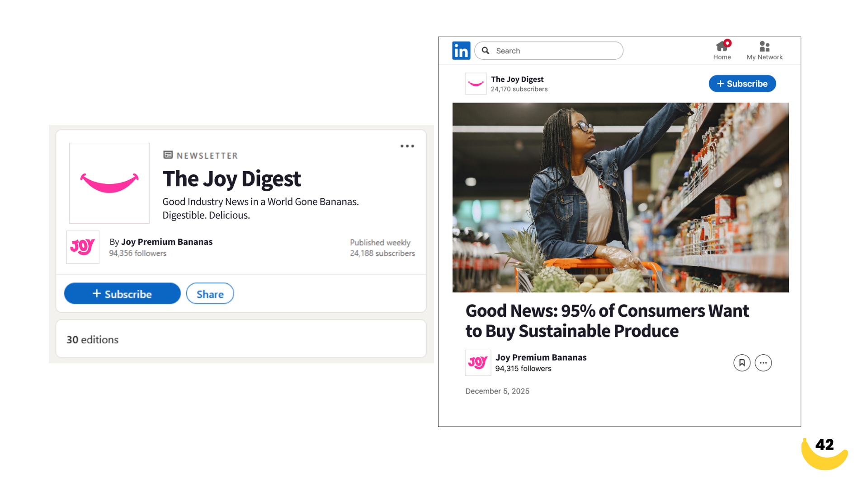Open Joy Premium Bananas link in card
The image size is (868, 488).
coord(166,242)
